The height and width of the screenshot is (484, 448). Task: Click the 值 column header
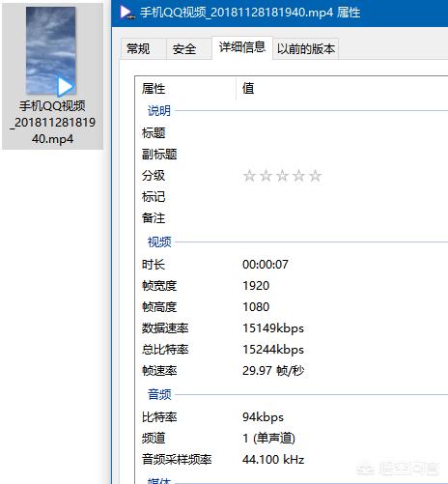click(248, 88)
